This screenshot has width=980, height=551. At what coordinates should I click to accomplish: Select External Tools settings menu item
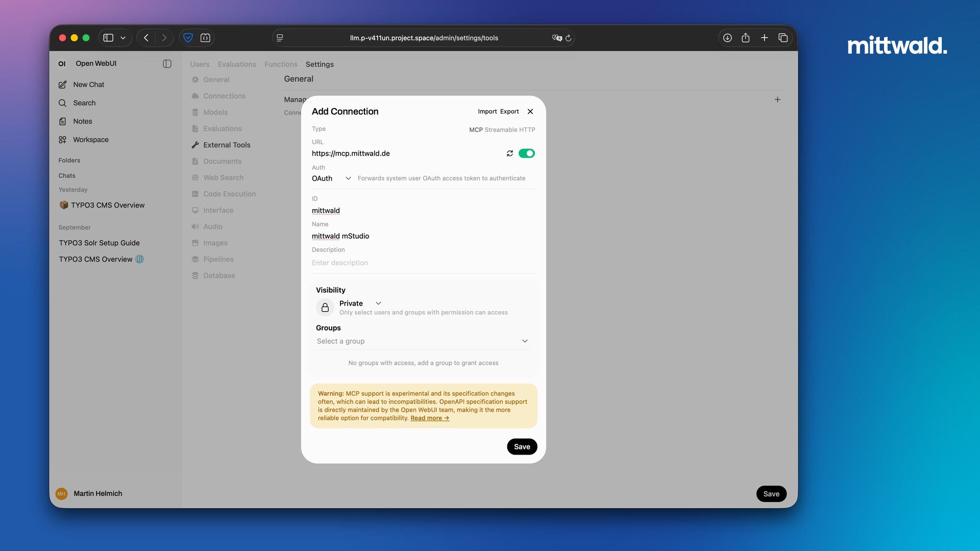point(227,145)
